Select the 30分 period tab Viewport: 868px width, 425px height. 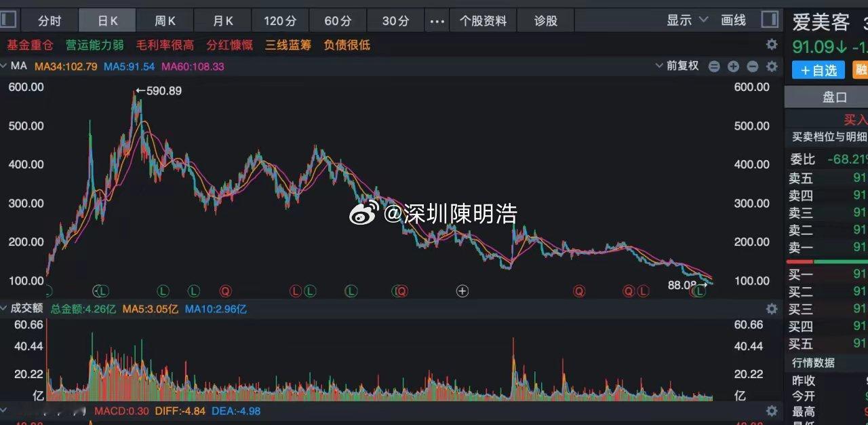[x=396, y=20]
